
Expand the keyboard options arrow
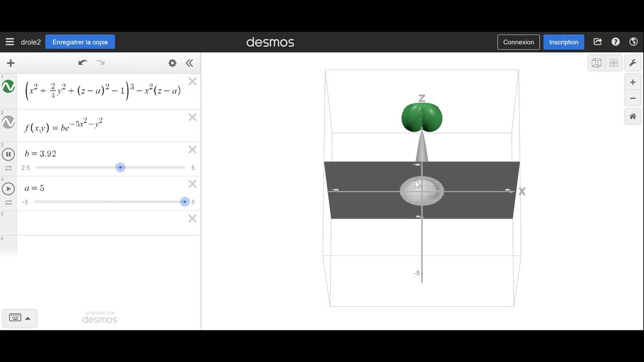(27, 317)
